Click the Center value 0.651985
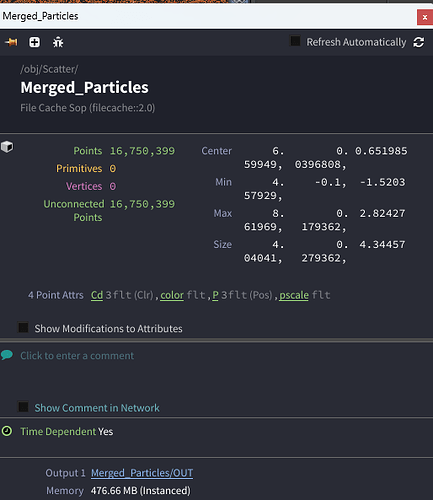The width and height of the screenshot is (433, 500). click(381, 151)
